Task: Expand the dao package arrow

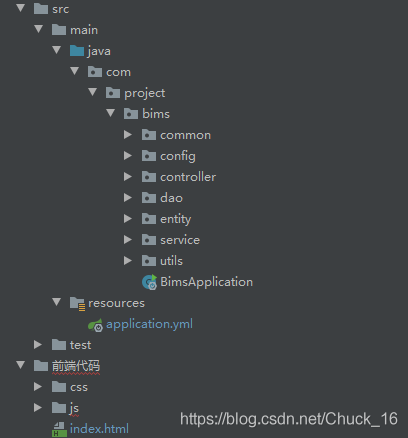Action: tap(128, 198)
